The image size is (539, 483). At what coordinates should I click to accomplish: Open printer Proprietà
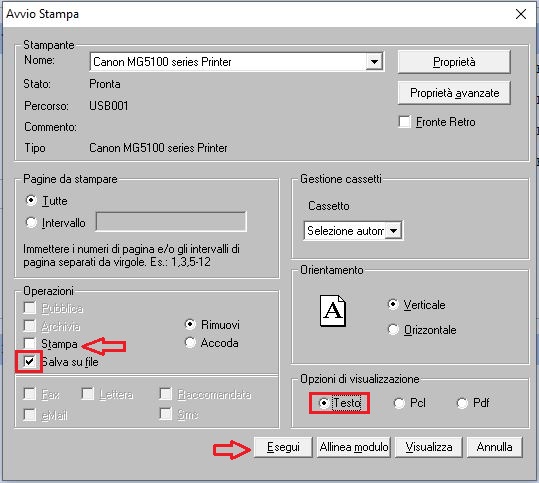(x=454, y=62)
